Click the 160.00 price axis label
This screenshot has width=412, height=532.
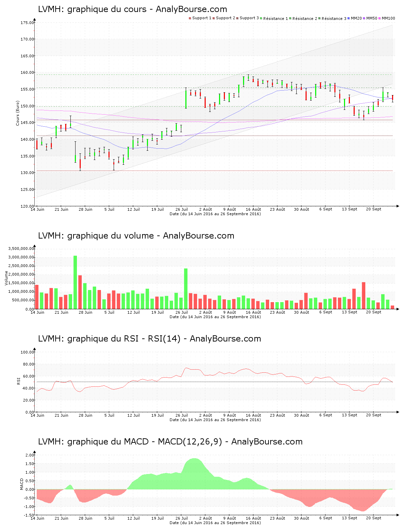tap(27, 73)
